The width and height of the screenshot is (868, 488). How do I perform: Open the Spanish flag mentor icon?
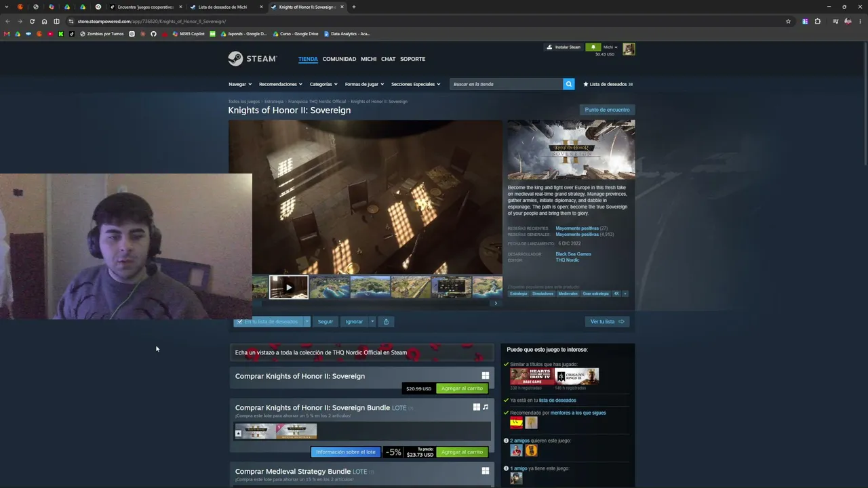click(517, 422)
